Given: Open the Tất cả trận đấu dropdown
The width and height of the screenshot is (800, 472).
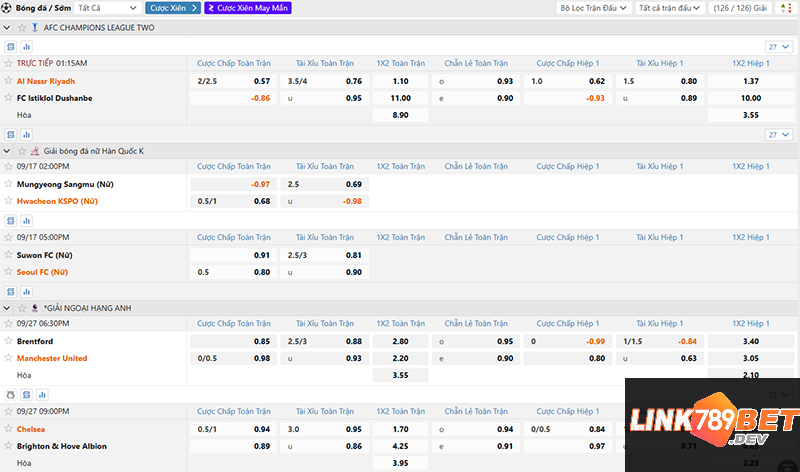Looking at the screenshot, I should pos(668,8).
